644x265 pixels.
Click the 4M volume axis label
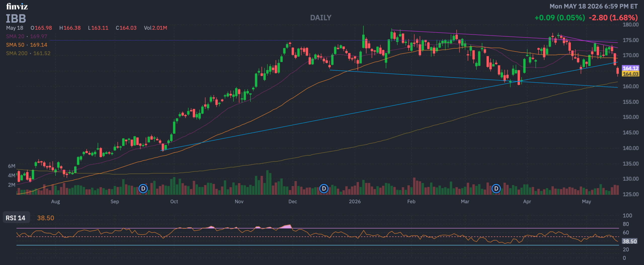click(x=12, y=175)
